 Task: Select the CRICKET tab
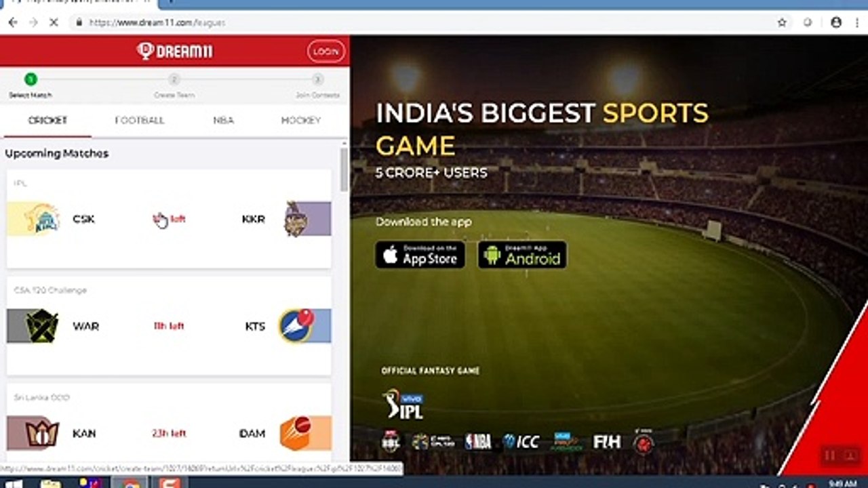(47, 121)
